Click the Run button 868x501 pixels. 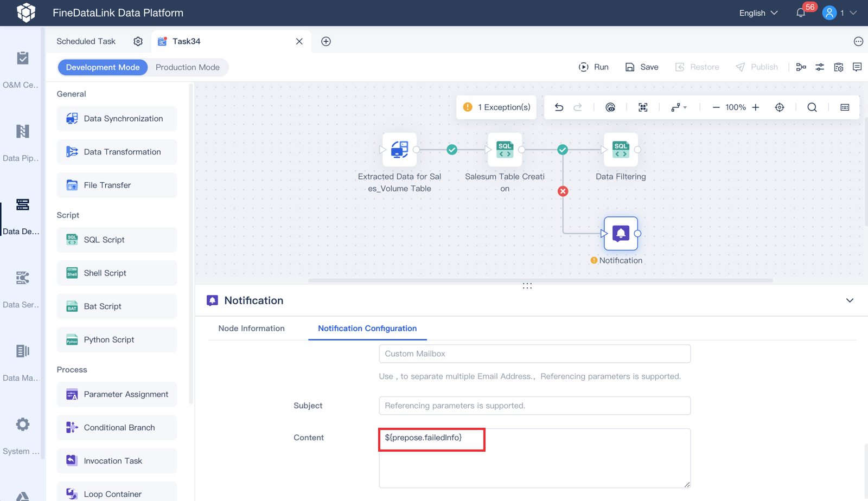coord(593,67)
